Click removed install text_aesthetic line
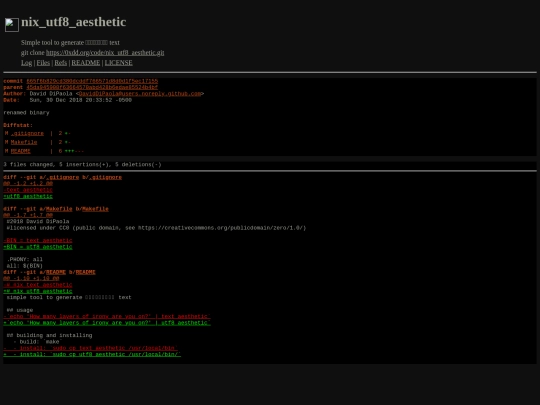The width and height of the screenshot is (540, 405). click(91, 348)
